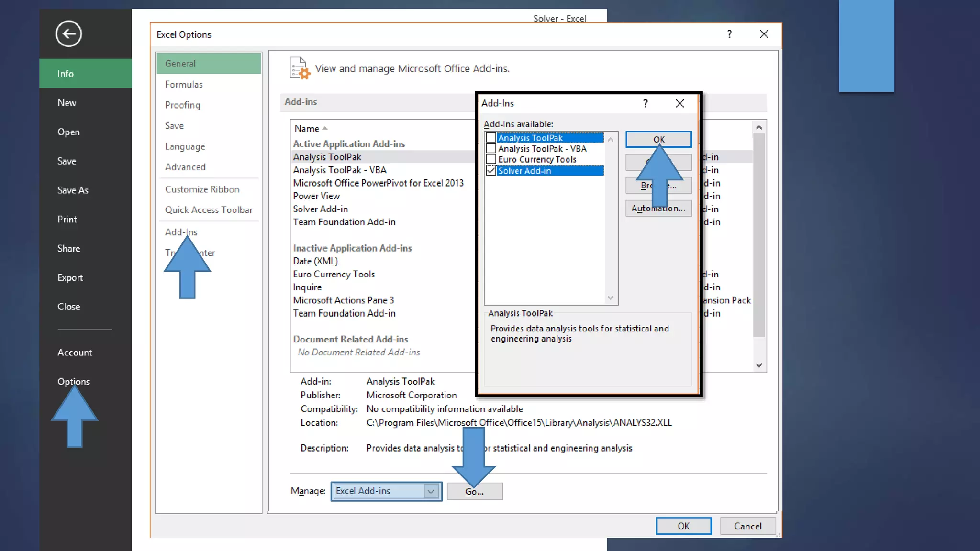Check the Analysis ToolPak checkbox
This screenshot has height=551, width=980.
[x=491, y=138]
